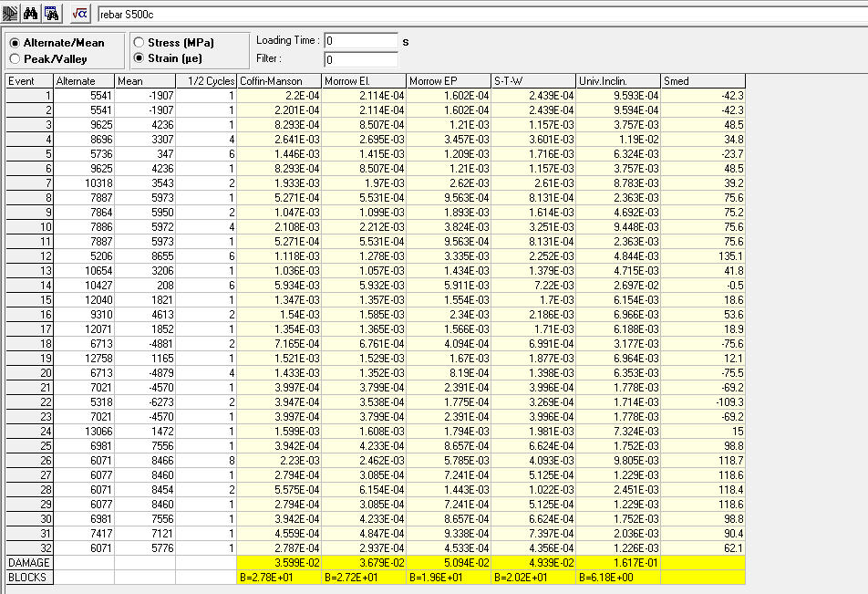Click Smed value 15 in event 24
This screenshot has width=868, height=594.
pyautogui.click(x=703, y=431)
